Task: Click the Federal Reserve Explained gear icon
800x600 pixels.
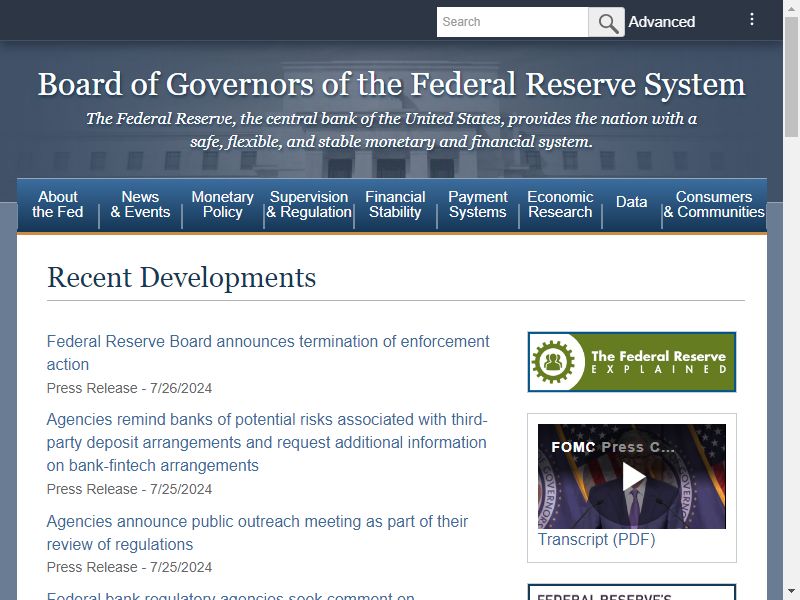Action: click(554, 362)
